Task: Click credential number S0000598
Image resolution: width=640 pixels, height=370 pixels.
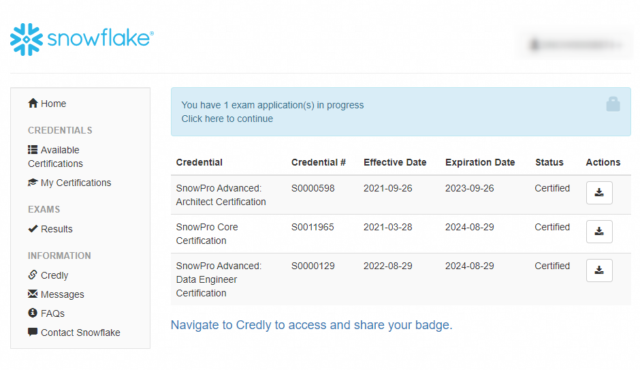Action: coord(313,188)
